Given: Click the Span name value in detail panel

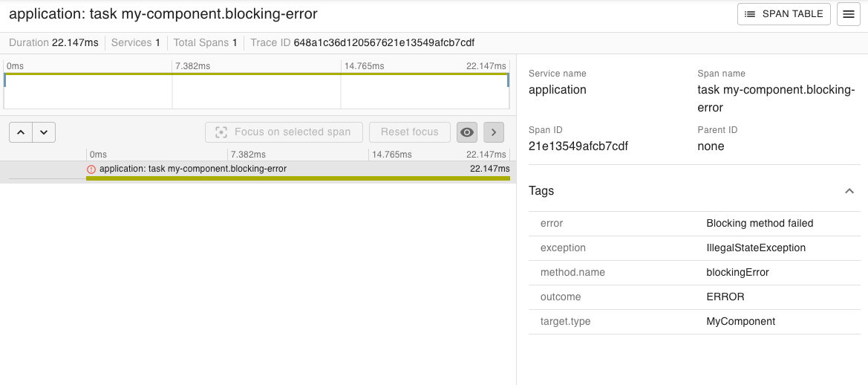Looking at the screenshot, I should 777,98.
